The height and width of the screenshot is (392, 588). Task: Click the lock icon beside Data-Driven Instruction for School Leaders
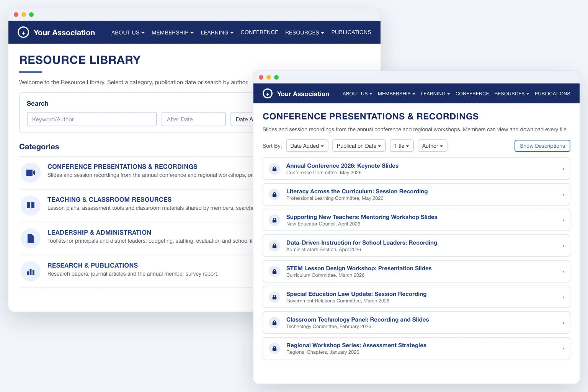click(x=274, y=246)
